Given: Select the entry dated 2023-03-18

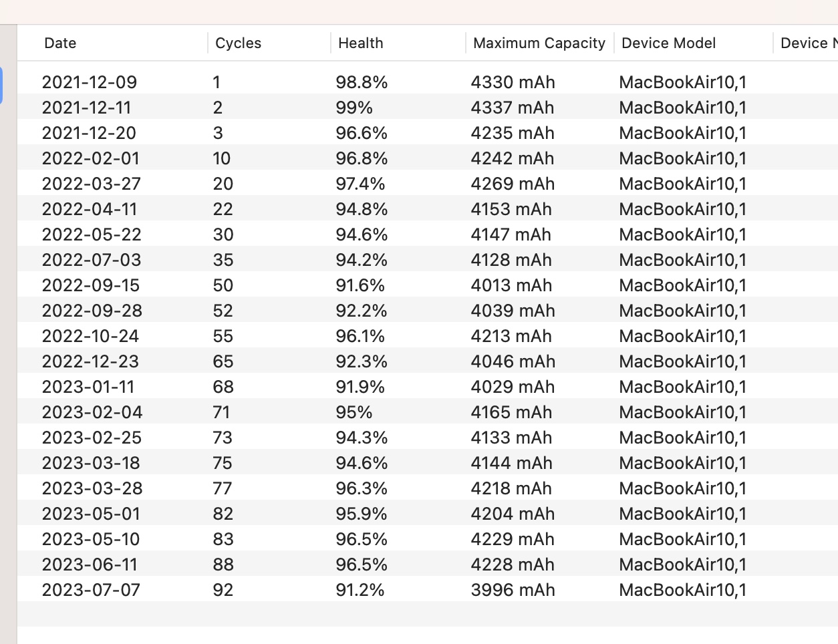Looking at the screenshot, I should [90, 463].
